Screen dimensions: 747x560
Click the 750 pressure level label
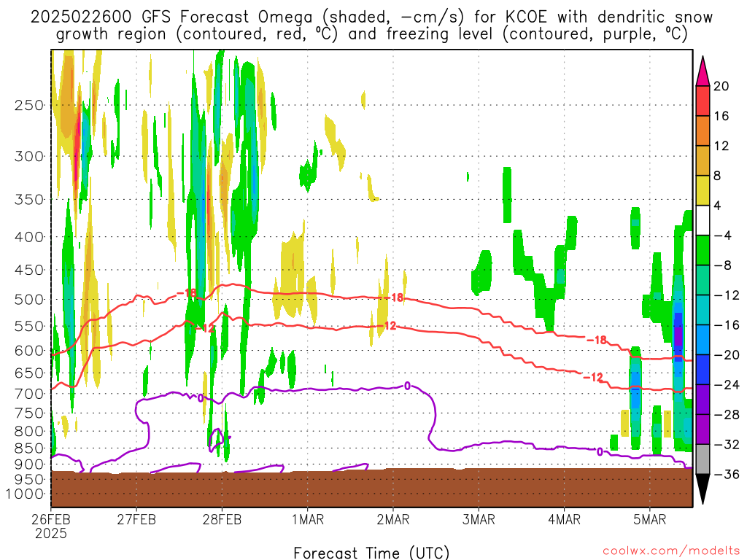pyautogui.click(x=29, y=413)
